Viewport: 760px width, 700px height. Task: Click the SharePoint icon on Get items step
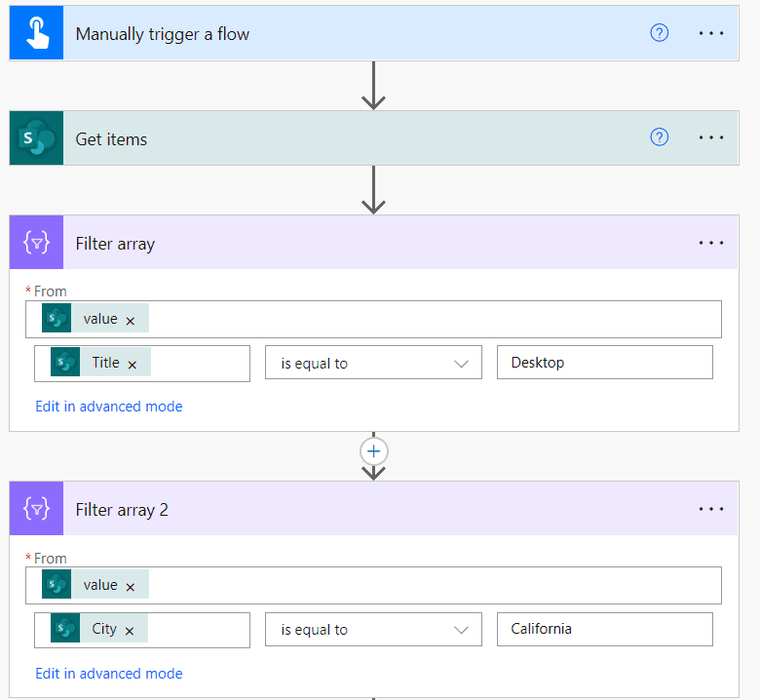(x=36, y=138)
